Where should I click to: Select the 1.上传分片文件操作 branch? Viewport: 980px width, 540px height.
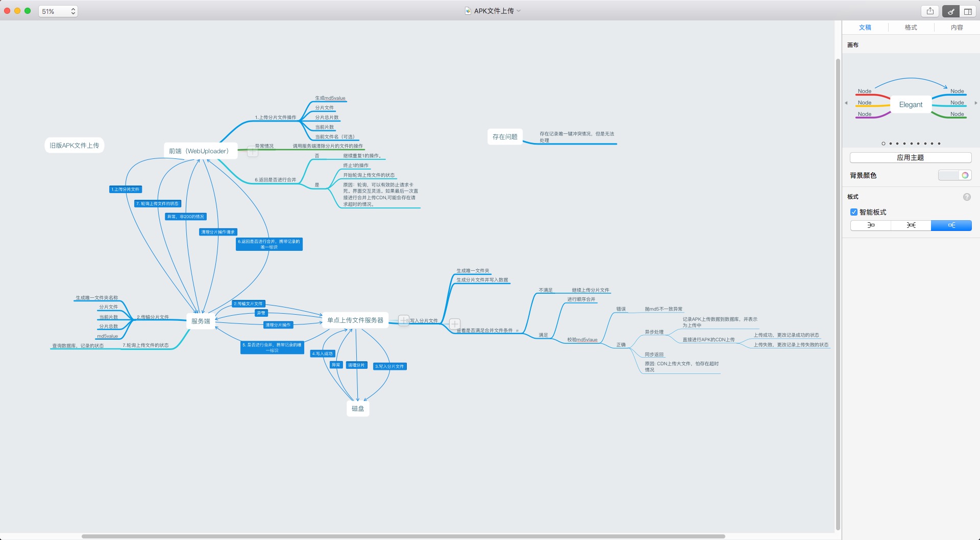(x=276, y=118)
